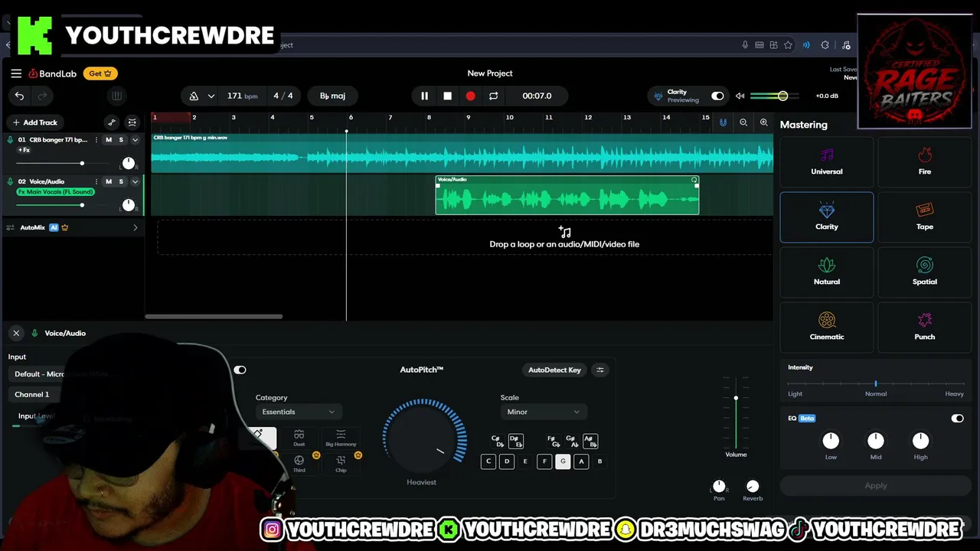The image size is (980, 551).
Task: Open the Scale Minor dropdown
Action: 543,412
